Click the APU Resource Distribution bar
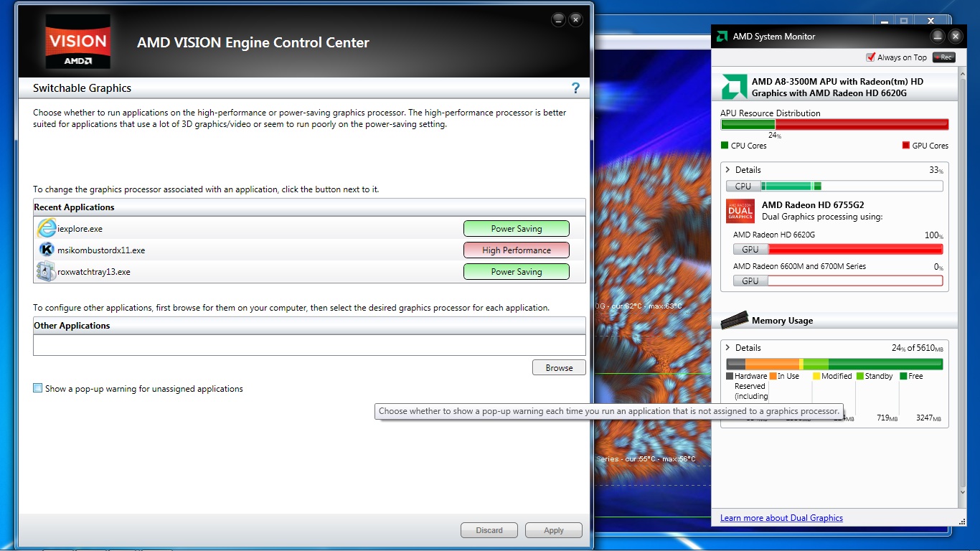 pos(834,124)
